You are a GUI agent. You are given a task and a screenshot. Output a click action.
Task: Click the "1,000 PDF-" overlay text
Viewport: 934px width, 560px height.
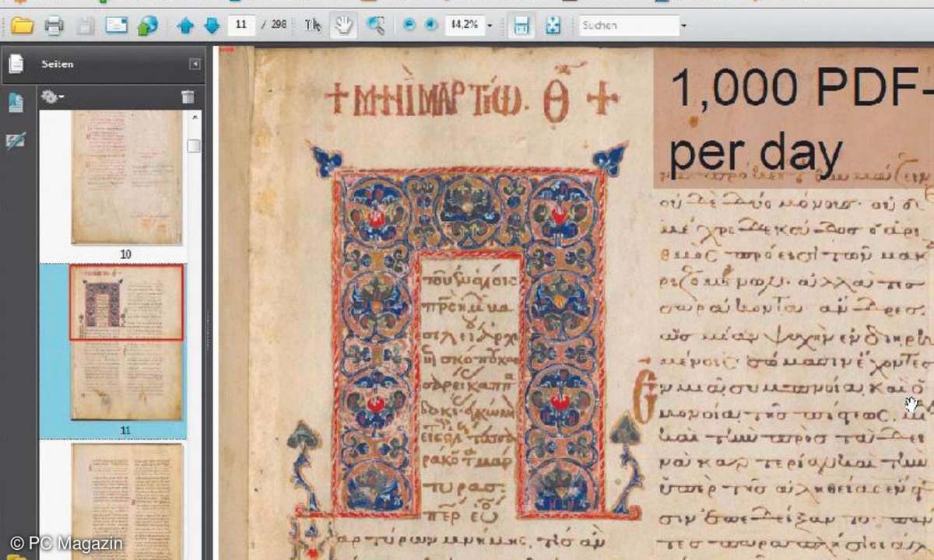[800, 87]
